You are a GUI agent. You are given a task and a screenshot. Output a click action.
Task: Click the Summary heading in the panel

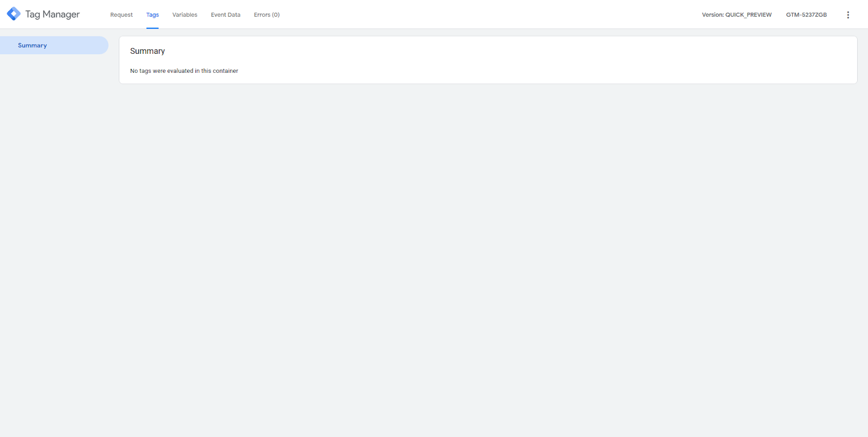pos(148,51)
